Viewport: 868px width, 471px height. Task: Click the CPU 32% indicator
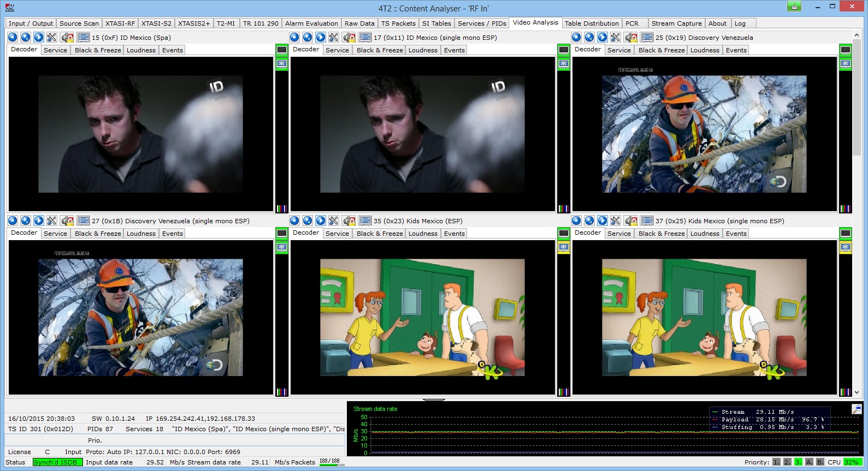(x=853, y=462)
